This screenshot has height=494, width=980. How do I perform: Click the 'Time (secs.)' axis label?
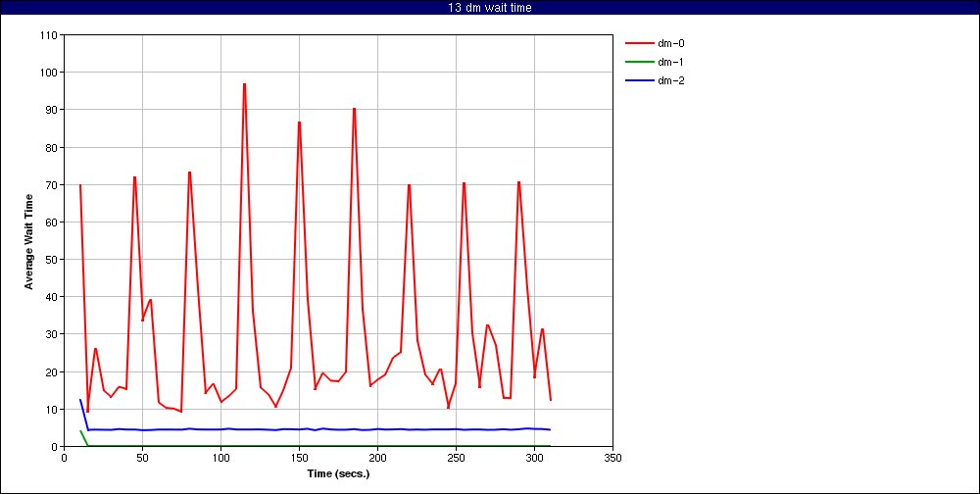pyautogui.click(x=338, y=473)
